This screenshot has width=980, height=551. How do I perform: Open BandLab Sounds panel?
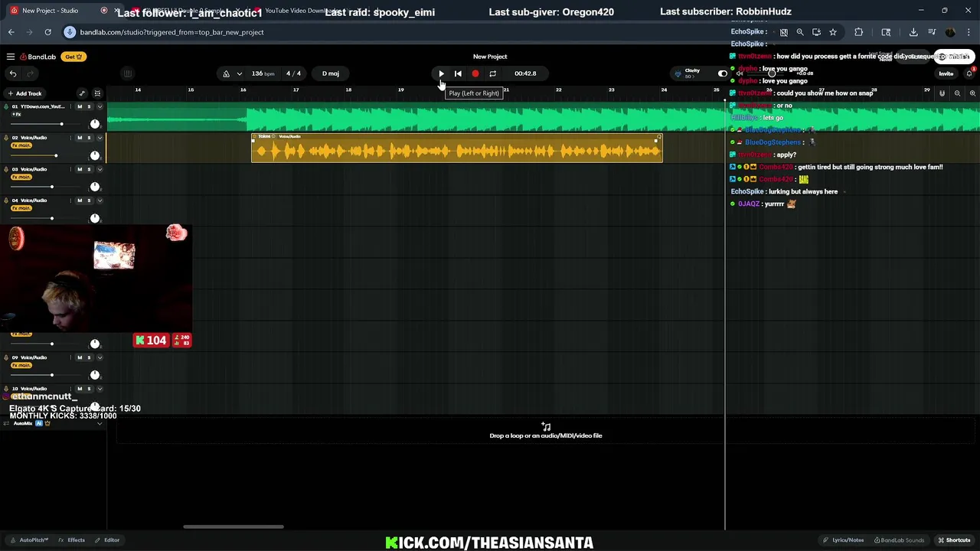(899, 540)
